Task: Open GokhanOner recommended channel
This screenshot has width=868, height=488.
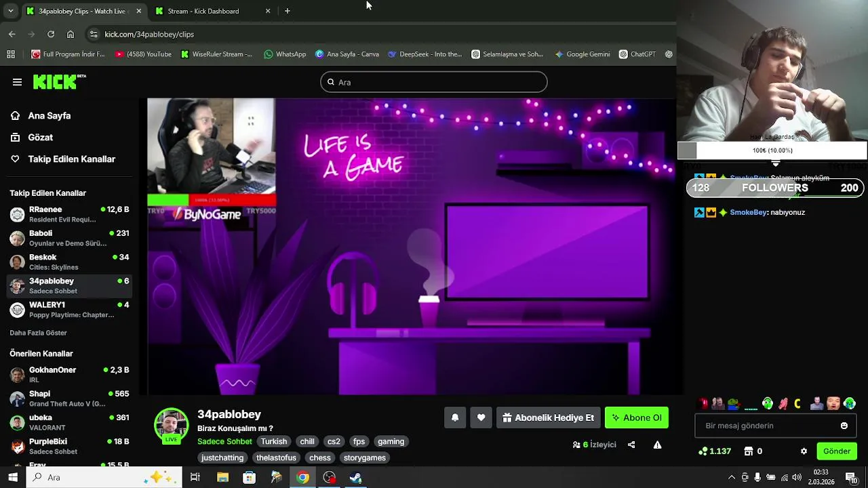Action: point(69,375)
